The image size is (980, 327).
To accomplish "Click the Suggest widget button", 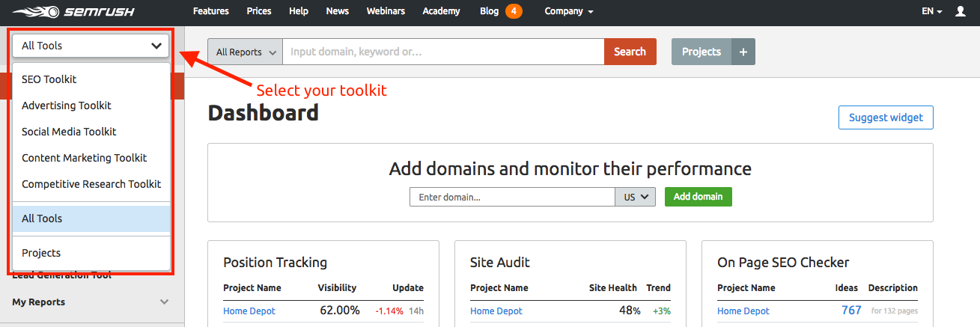I will click(886, 117).
